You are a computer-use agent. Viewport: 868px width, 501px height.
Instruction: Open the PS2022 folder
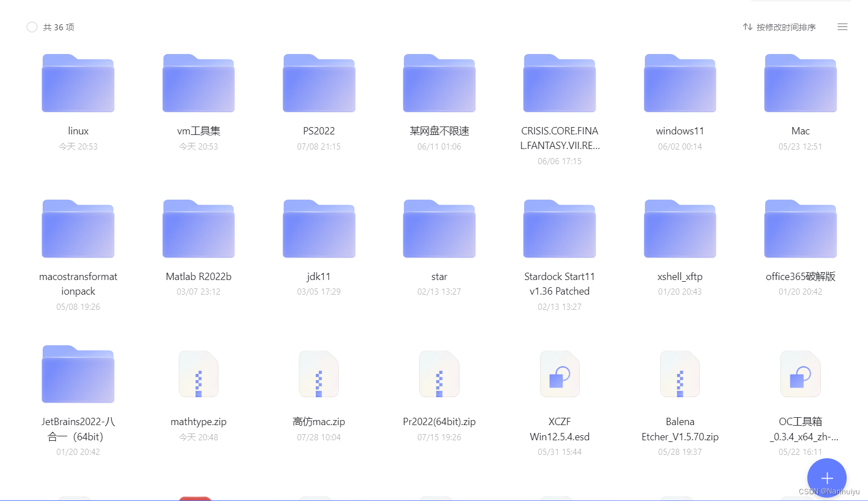coord(319,83)
